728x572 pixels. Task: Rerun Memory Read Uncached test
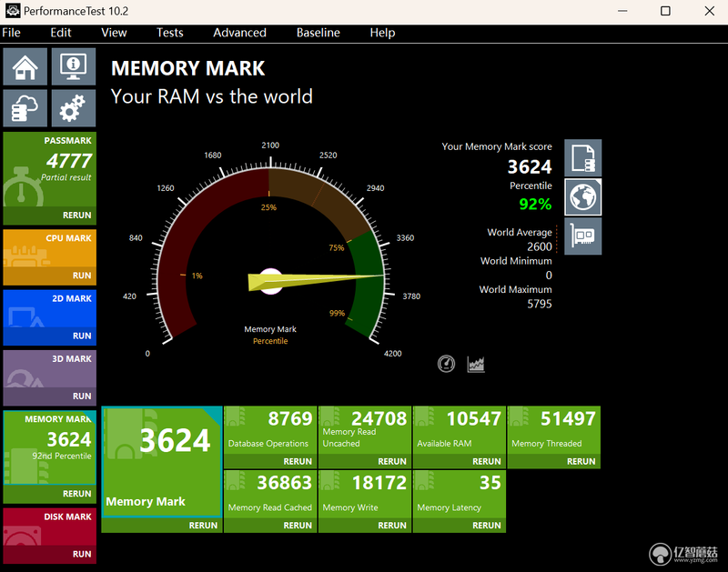click(365, 461)
